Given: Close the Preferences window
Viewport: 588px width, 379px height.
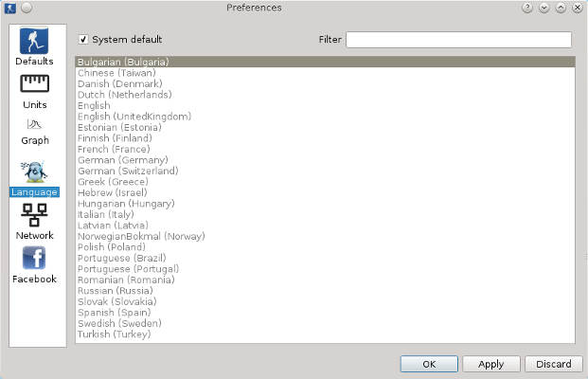Looking at the screenshot, I should coord(578,8).
